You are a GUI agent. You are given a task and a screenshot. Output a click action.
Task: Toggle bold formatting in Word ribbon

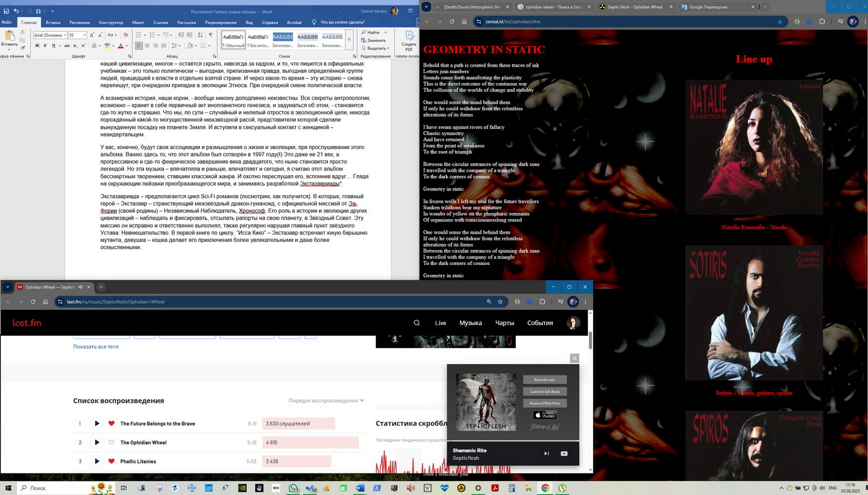pyautogui.click(x=37, y=46)
